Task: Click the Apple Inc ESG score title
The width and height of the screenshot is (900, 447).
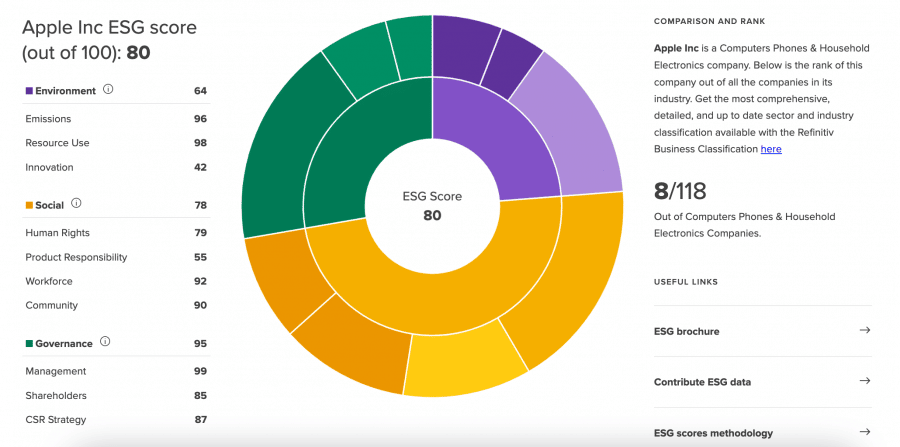Action: [x=109, y=40]
